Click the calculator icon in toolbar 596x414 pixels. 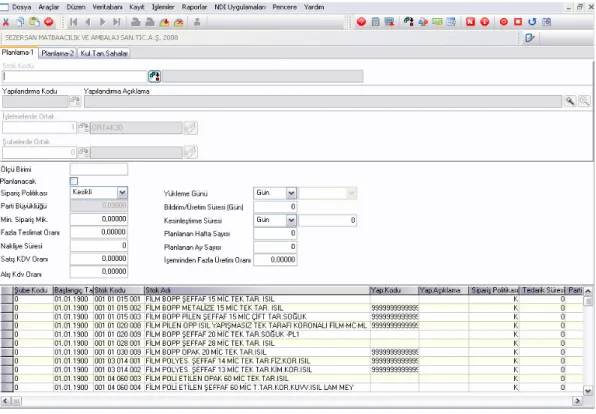(376, 22)
